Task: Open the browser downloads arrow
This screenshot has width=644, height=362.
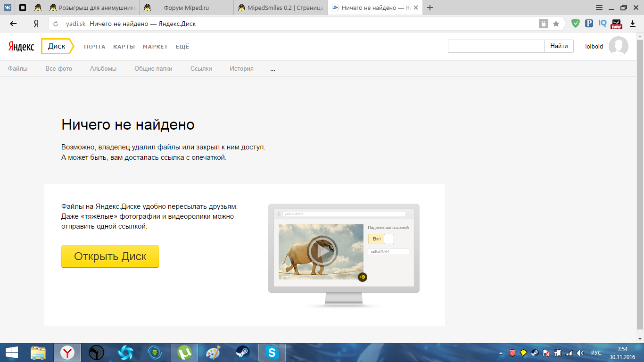Action: [633, 24]
